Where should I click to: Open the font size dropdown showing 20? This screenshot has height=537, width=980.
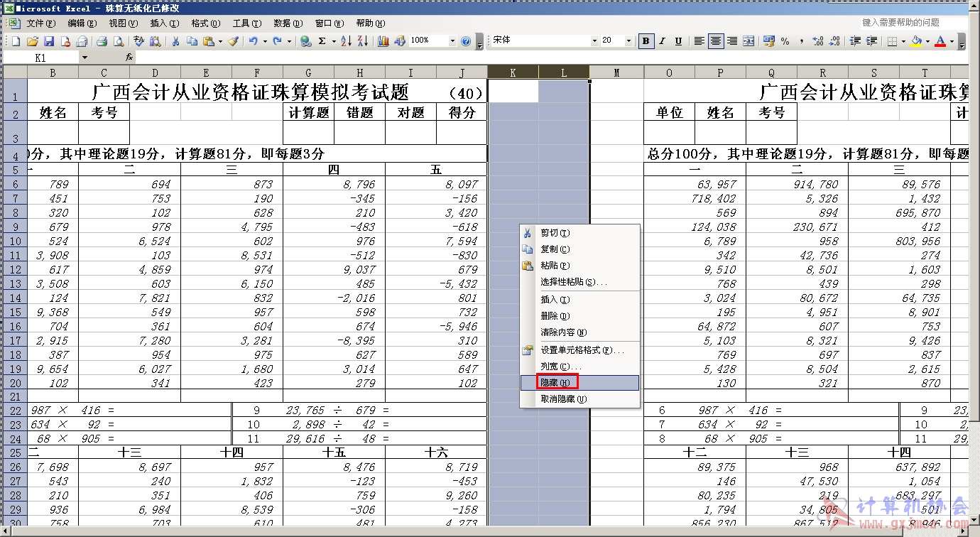pos(628,41)
